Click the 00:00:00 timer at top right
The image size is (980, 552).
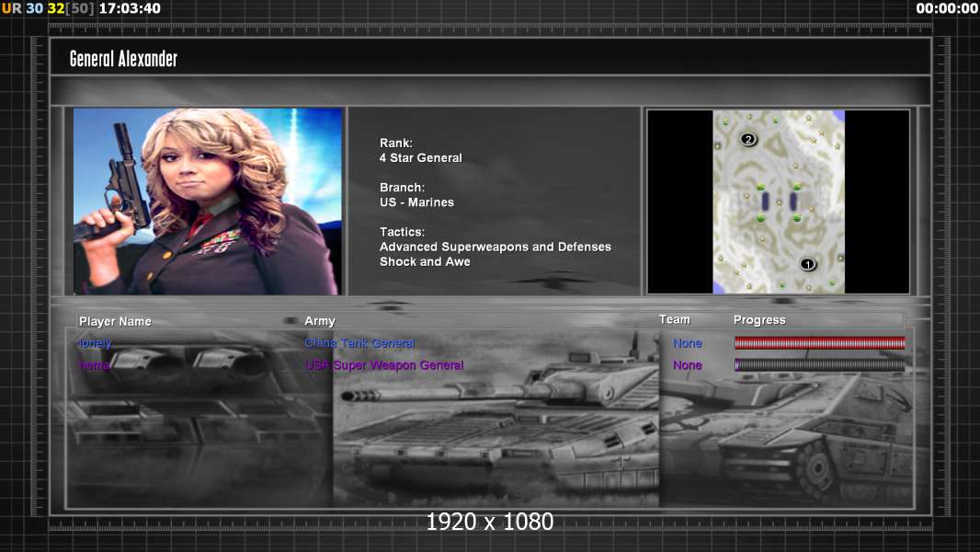pos(946,8)
